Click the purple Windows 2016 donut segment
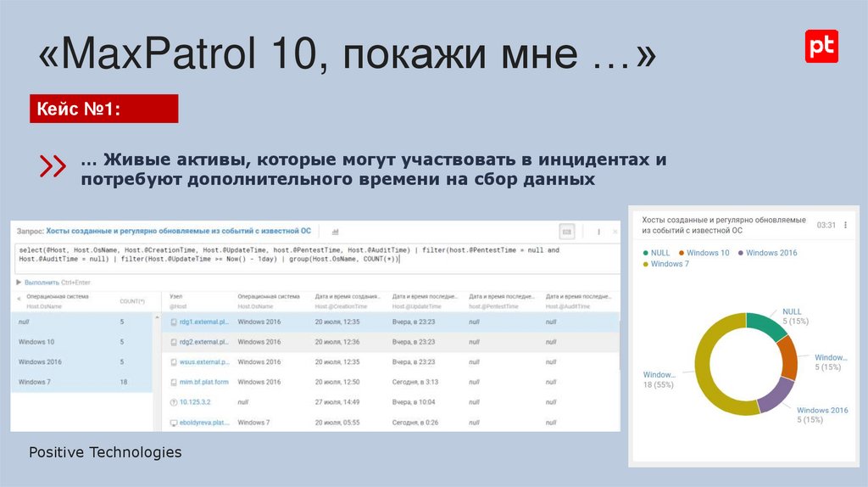The image size is (868, 487). coord(776,395)
